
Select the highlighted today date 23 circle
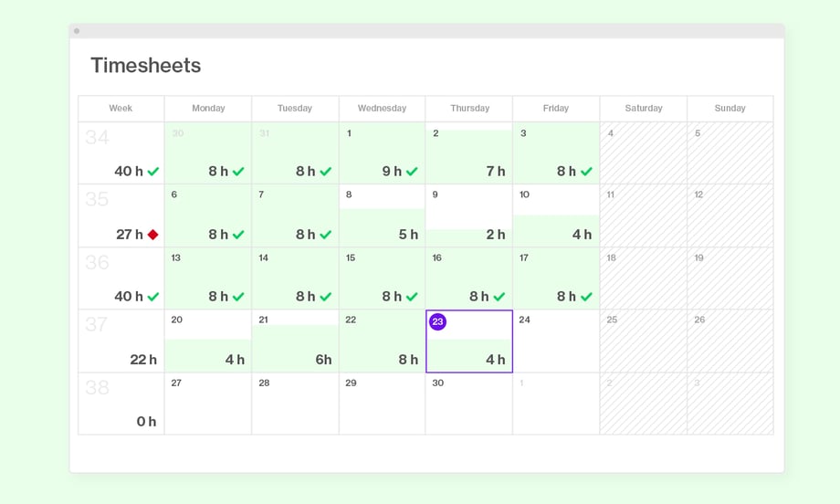[437, 321]
